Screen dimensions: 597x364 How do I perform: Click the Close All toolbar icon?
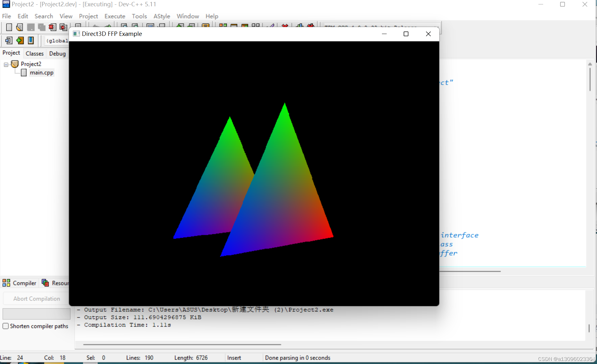coord(63,27)
